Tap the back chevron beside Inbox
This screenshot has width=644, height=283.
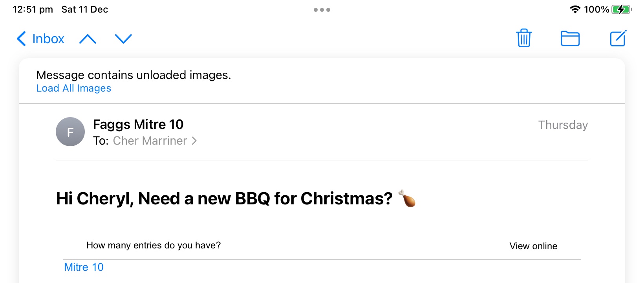[21, 39]
